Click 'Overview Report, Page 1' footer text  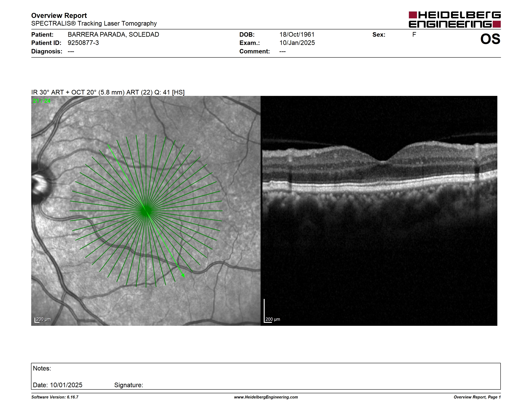click(477, 397)
